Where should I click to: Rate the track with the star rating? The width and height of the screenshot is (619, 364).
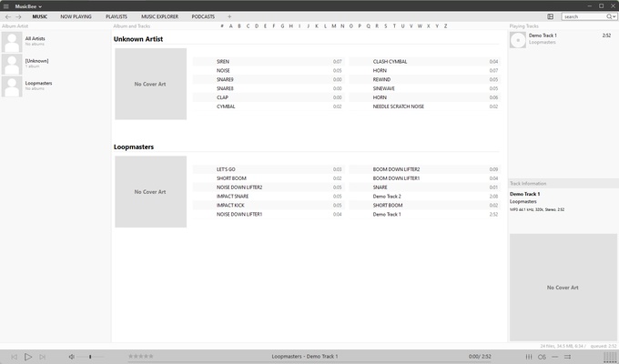click(x=141, y=356)
